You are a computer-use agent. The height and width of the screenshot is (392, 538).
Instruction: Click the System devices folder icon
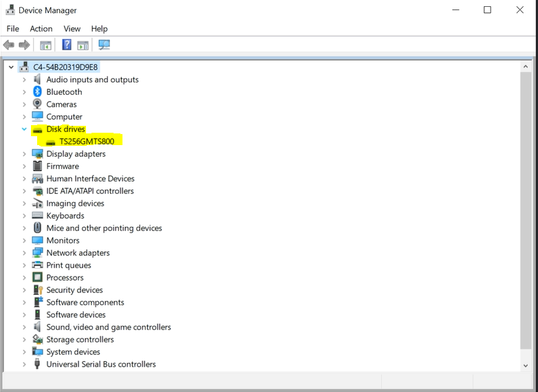tap(37, 351)
